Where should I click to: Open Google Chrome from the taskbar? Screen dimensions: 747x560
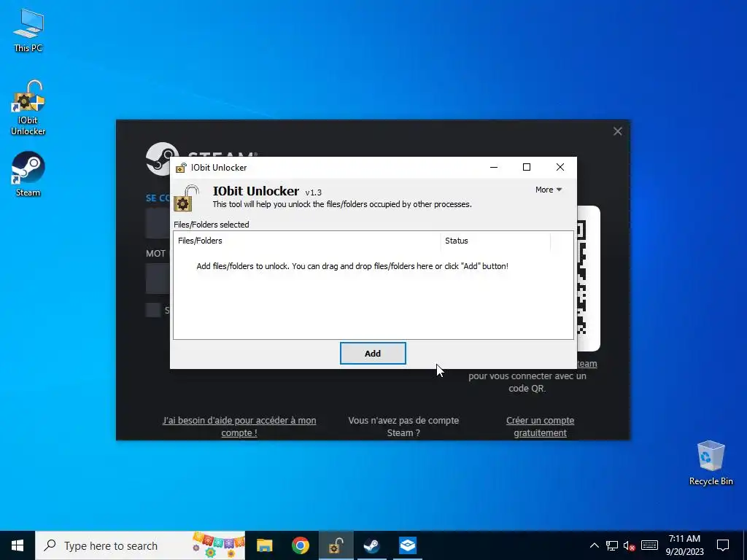[x=300, y=545]
